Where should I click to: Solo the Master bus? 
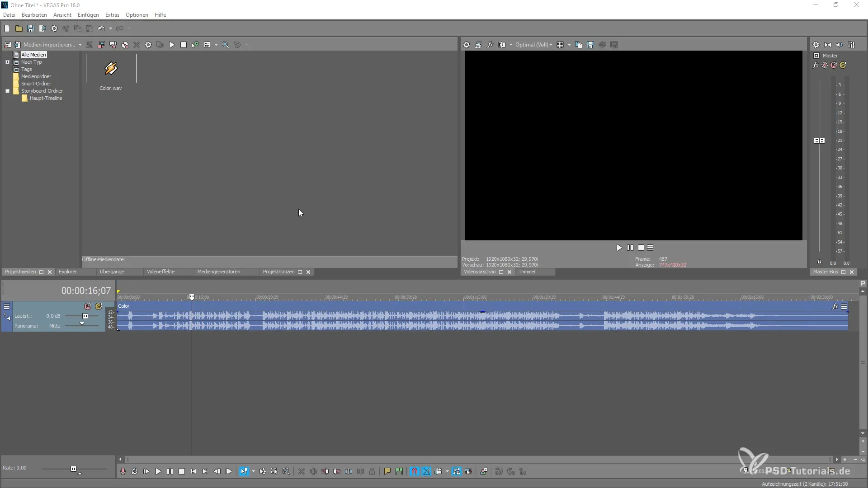(x=843, y=65)
